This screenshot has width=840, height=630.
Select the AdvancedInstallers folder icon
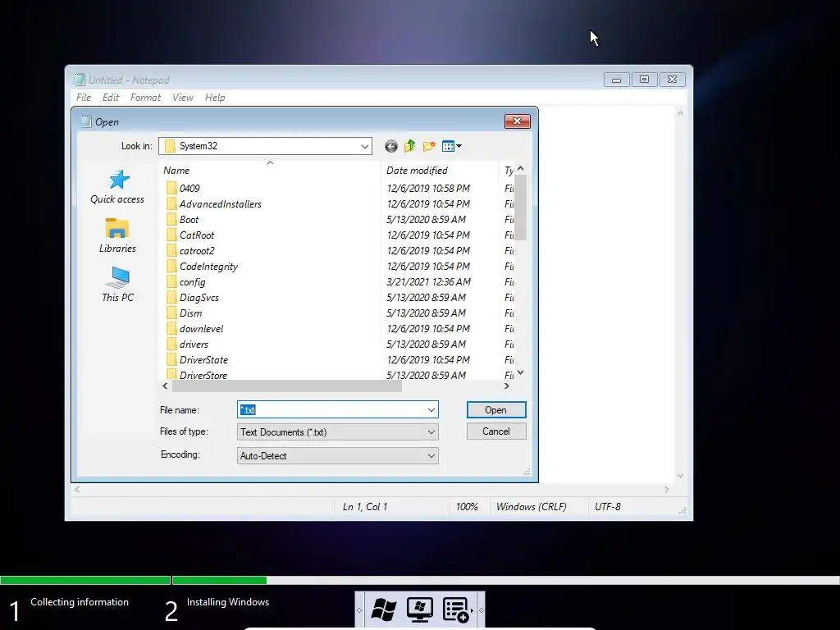pyautogui.click(x=171, y=203)
